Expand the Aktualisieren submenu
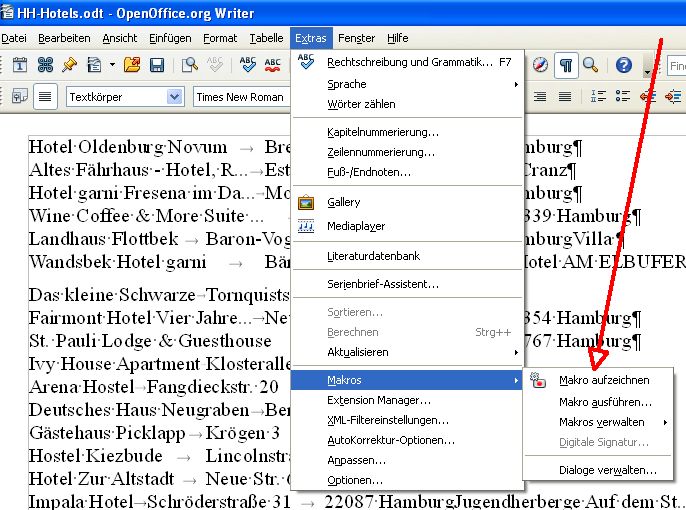Screen dimensions: 686x510 point(407,352)
